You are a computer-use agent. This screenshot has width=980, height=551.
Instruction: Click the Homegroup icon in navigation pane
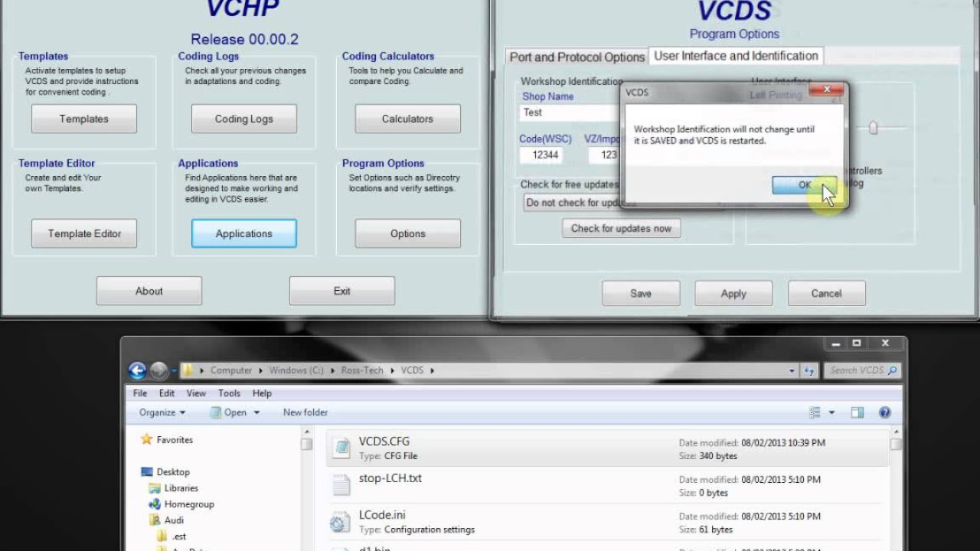point(155,504)
